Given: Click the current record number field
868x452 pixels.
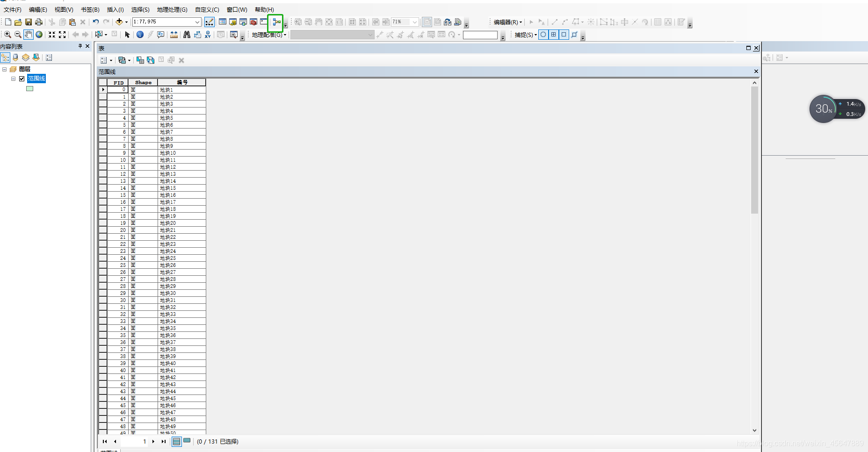Looking at the screenshot, I should tap(134, 441).
